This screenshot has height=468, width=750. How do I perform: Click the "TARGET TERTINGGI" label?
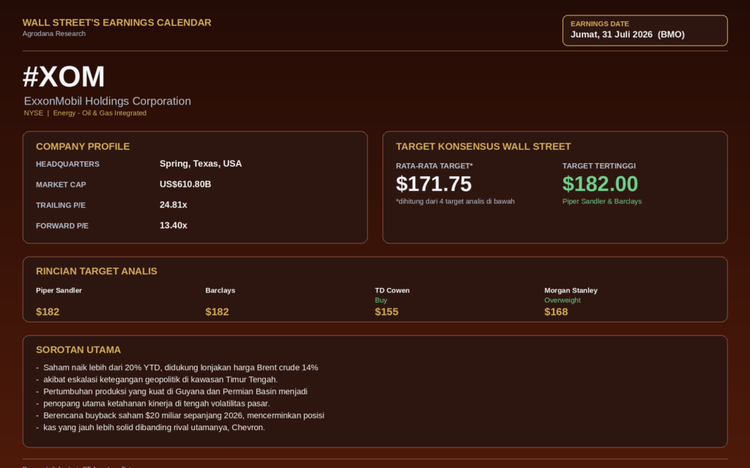[x=599, y=166]
